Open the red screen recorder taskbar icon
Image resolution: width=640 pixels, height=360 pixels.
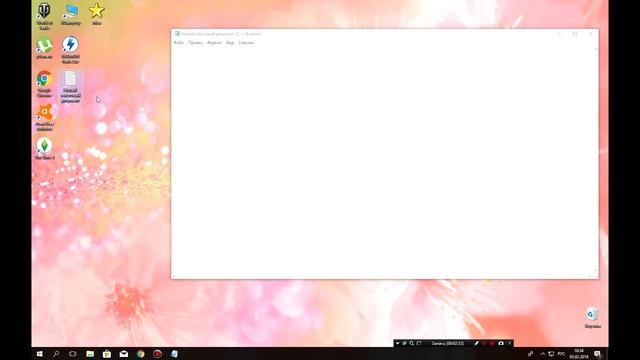click(x=157, y=354)
